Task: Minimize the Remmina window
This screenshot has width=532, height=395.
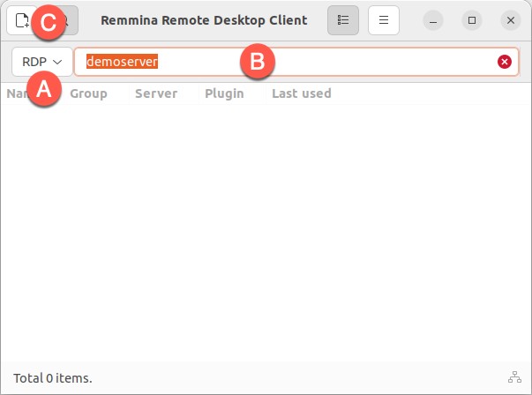Action: pos(433,20)
